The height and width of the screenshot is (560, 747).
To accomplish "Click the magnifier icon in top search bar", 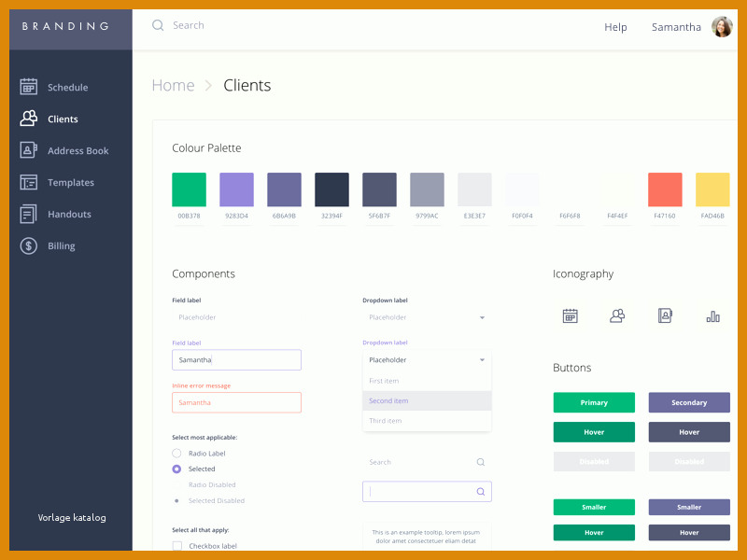I will [158, 25].
